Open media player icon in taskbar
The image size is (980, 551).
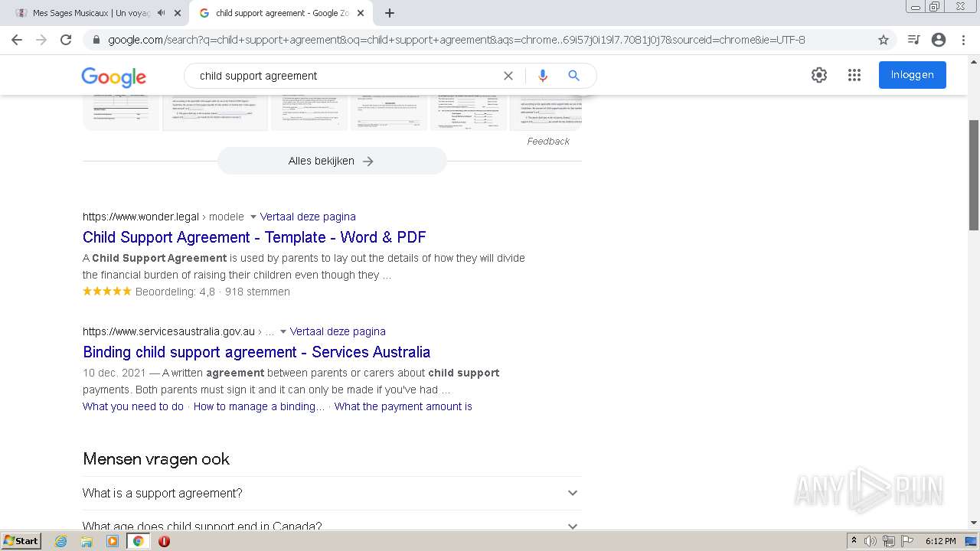pyautogui.click(x=113, y=541)
